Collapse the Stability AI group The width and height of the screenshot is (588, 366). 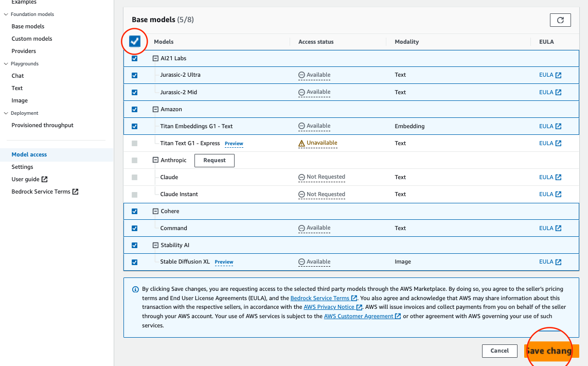155,246
